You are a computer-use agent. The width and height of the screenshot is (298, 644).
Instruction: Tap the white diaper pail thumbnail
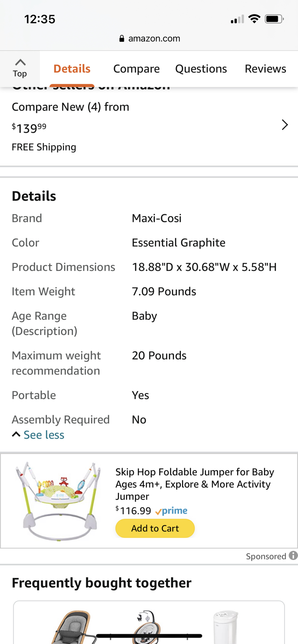tap(226, 627)
